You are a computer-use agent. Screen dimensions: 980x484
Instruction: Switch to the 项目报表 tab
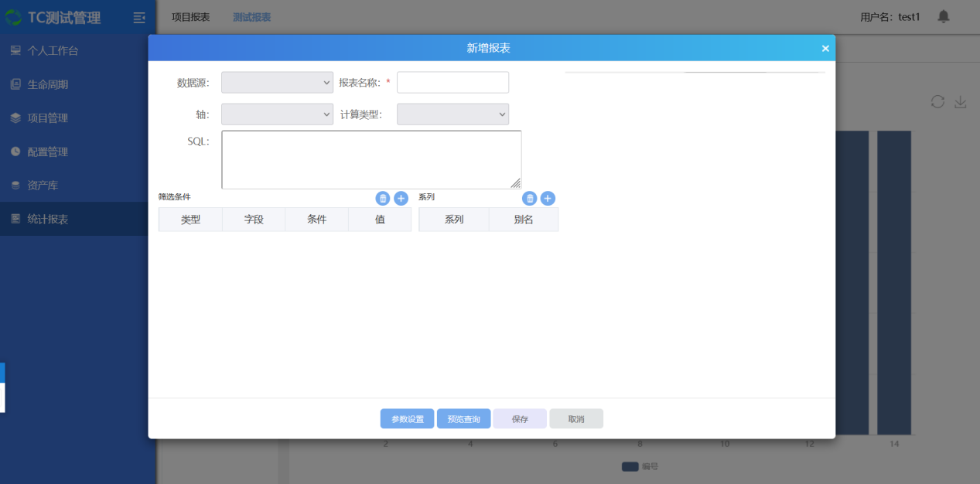coord(190,17)
